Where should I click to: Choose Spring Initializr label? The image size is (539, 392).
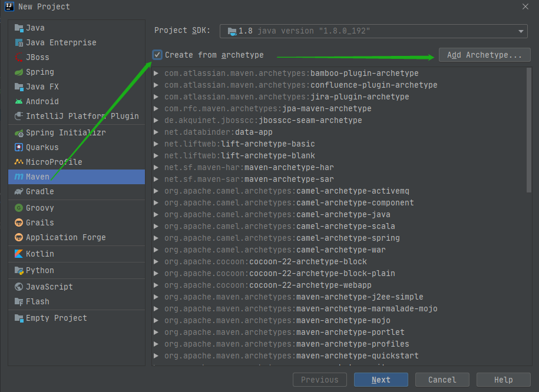(66, 132)
